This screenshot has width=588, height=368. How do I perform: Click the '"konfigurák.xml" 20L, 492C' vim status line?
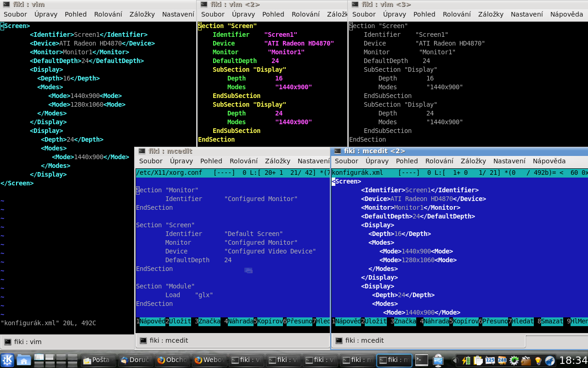[48, 323]
